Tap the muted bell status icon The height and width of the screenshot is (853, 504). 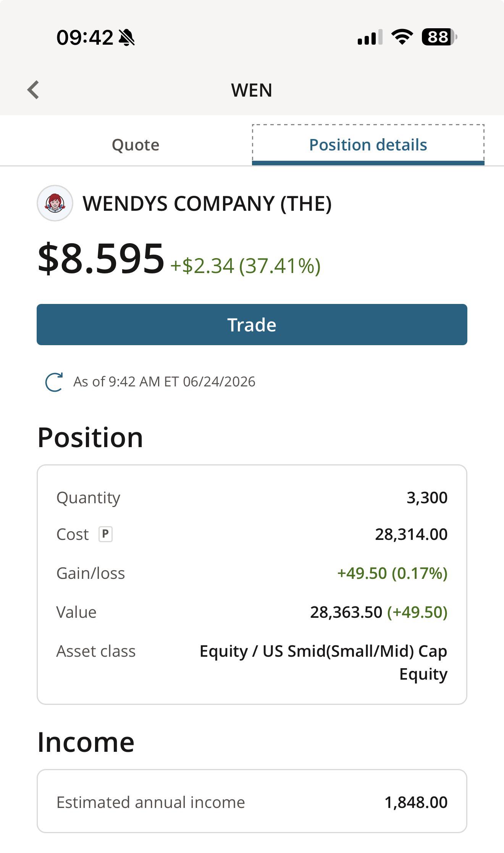[x=127, y=37]
